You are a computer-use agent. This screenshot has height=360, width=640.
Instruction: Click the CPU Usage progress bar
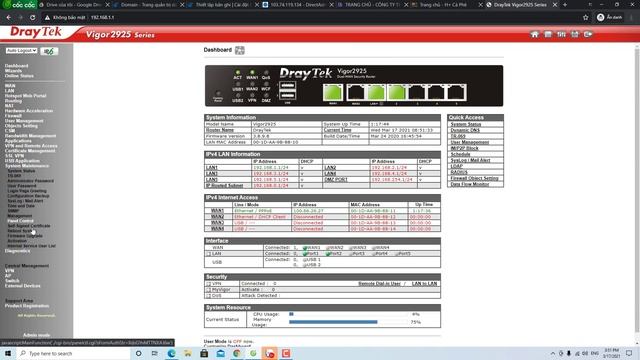[x=348, y=314]
